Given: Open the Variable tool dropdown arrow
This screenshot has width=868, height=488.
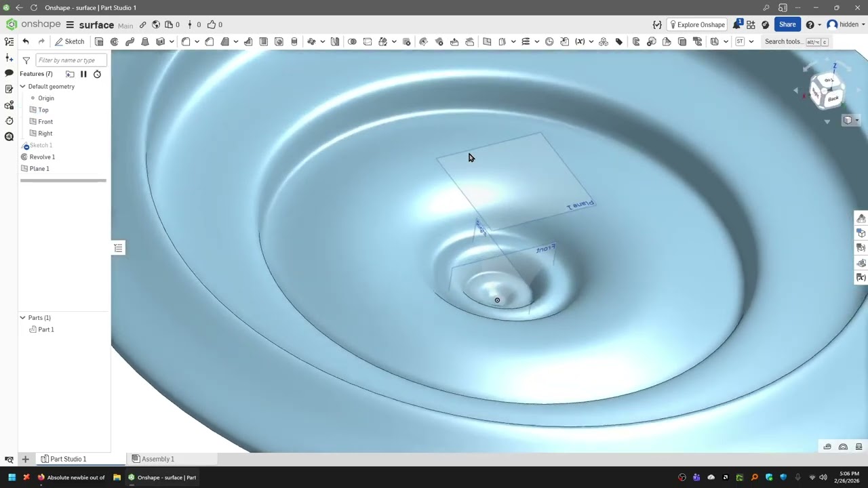Looking at the screenshot, I should click(x=591, y=41).
